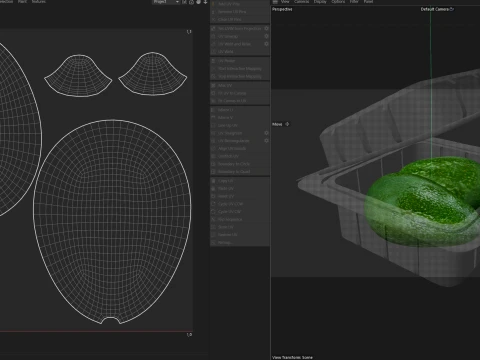The height and width of the screenshot is (360, 480).
Task: Open UV Weld and Relax options gear
Action: pyautogui.click(x=266, y=44)
